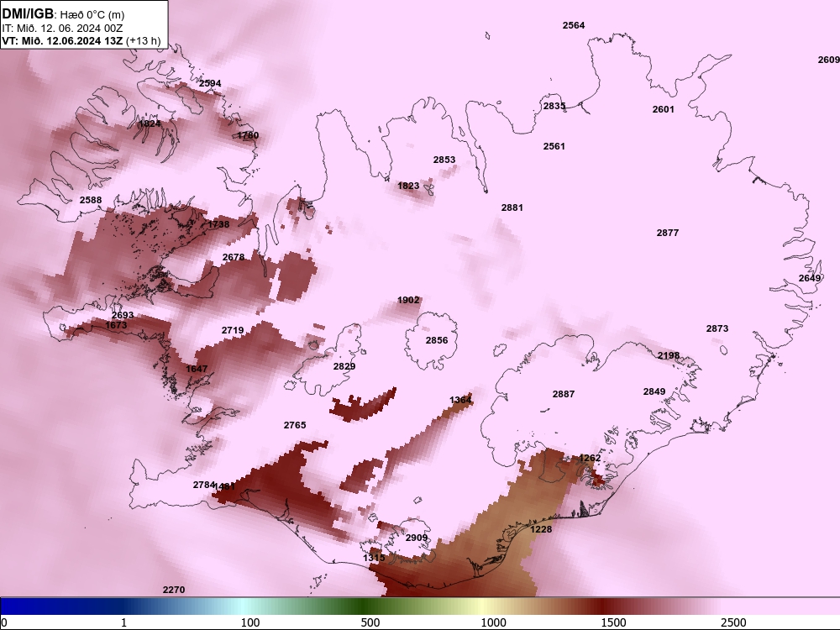840x630 pixels.
Task: Click the 100 tick on the color scale
Action: 250,622
